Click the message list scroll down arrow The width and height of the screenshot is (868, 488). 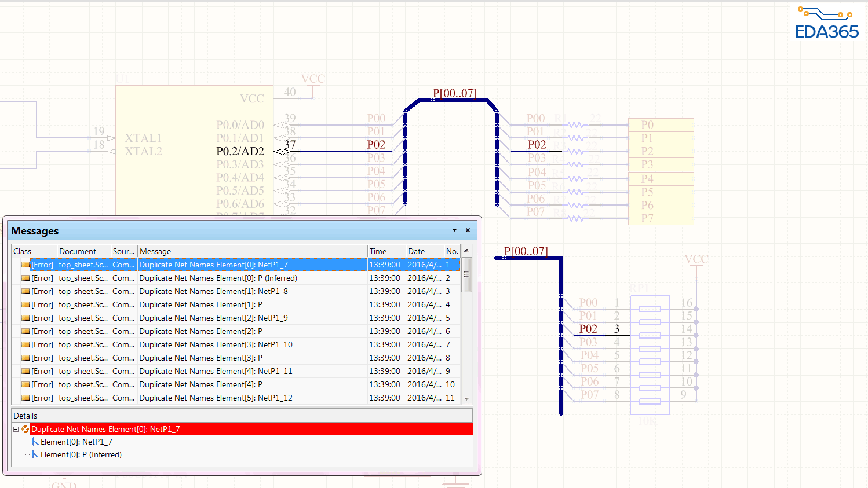[x=466, y=399]
